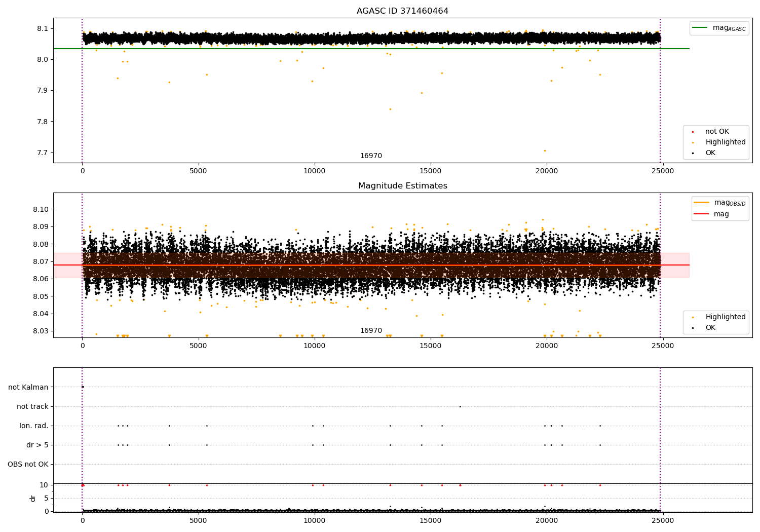Click the orange mag OBSID legend line swatch
The height and width of the screenshot is (532, 760).
(x=702, y=203)
